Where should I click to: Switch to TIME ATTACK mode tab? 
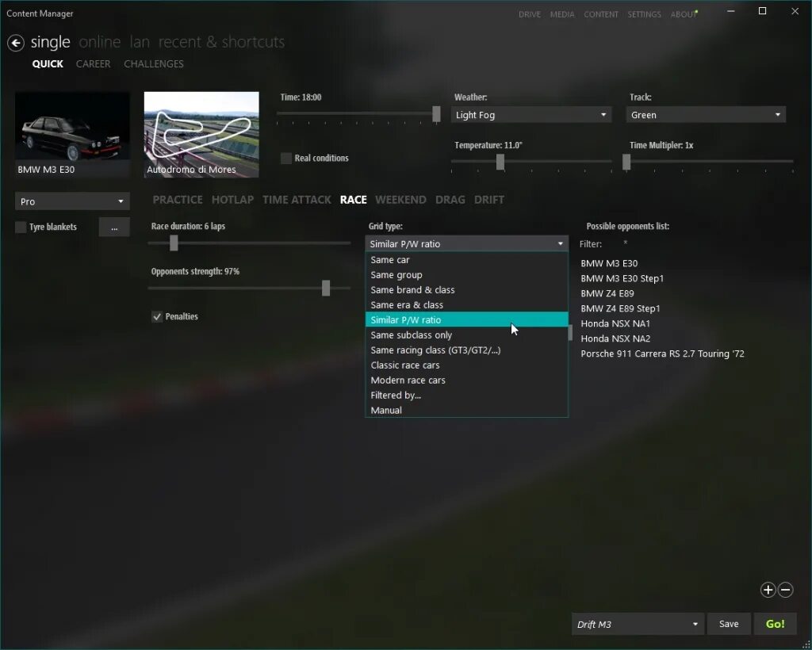(x=297, y=200)
